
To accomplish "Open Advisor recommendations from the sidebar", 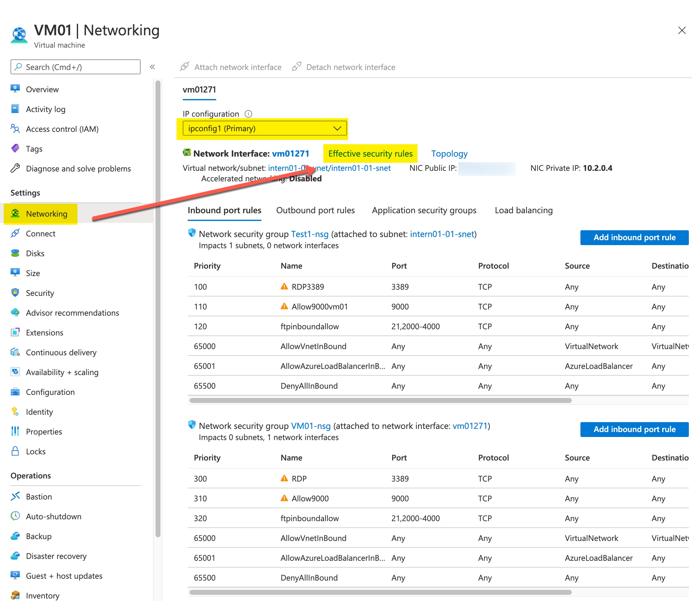I will click(x=72, y=313).
